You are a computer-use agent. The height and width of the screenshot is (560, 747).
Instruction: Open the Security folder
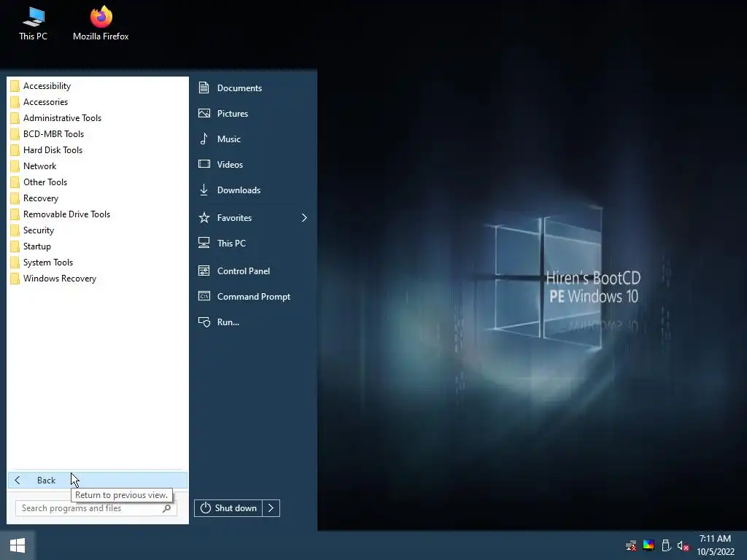point(97,230)
